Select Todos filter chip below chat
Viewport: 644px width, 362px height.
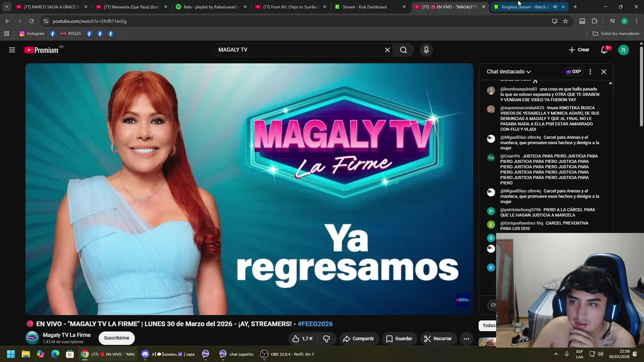pos(489,325)
